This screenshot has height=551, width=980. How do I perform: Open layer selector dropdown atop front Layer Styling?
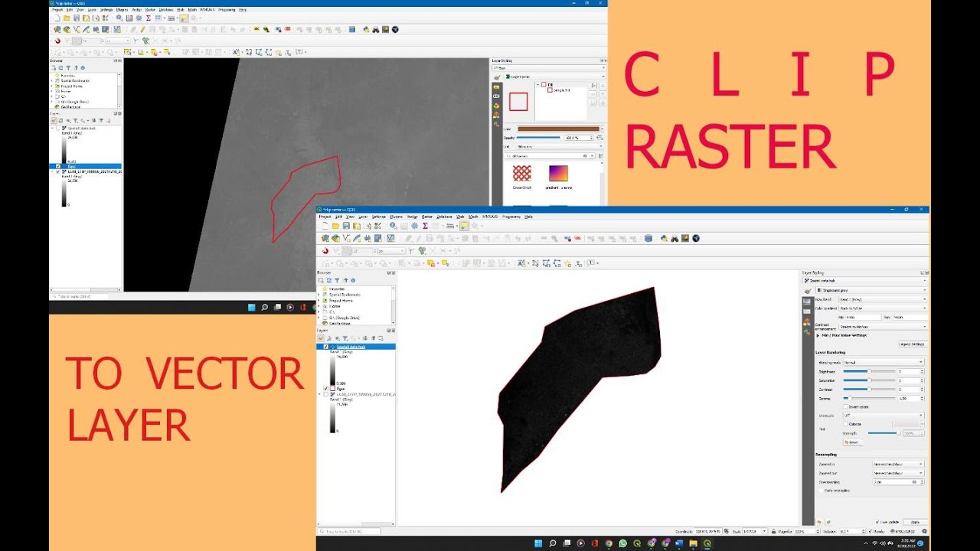(x=865, y=281)
